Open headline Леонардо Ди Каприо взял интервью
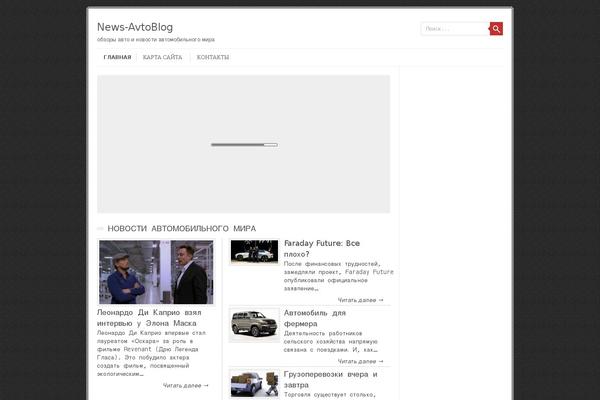Image resolution: width=600 pixels, height=400 pixels. coord(149,318)
